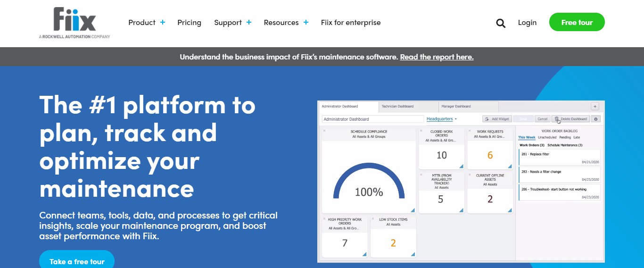644x268 pixels.
Task: Close the High Priority Work Orders widget with its x
Action: [324, 218]
